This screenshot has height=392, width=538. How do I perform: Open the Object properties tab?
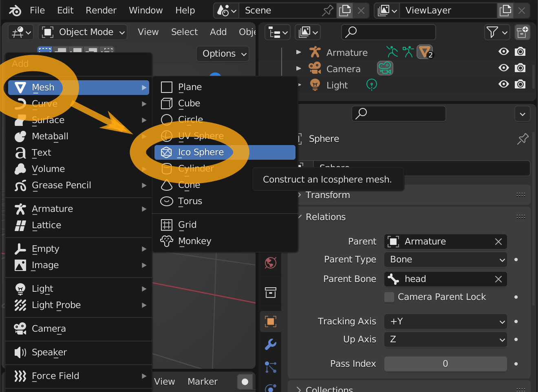(x=271, y=322)
